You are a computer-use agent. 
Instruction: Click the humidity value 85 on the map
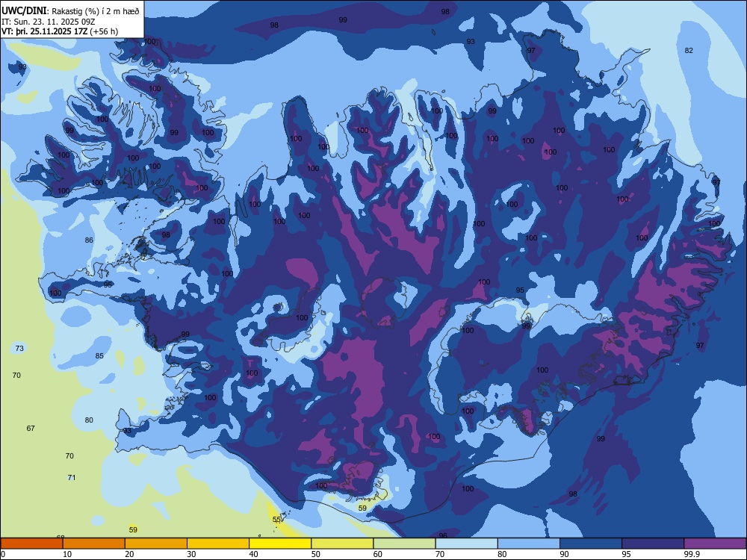tap(99, 355)
